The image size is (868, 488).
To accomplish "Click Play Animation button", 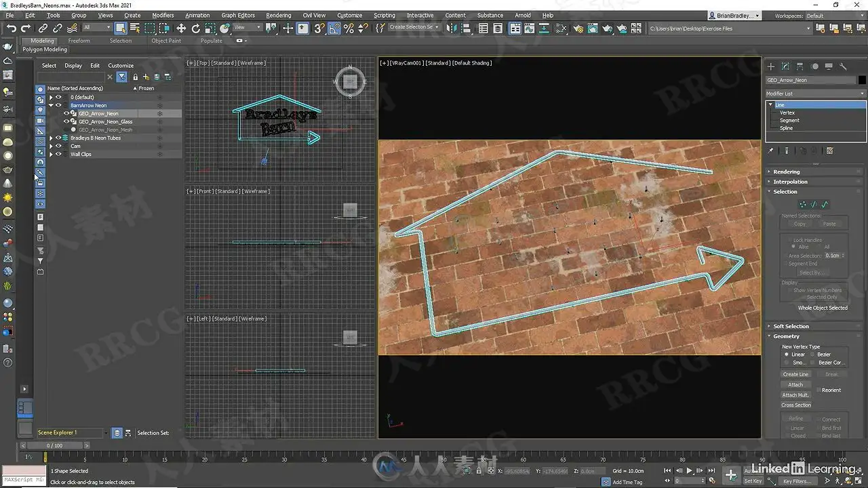I will [x=690, y=470].
